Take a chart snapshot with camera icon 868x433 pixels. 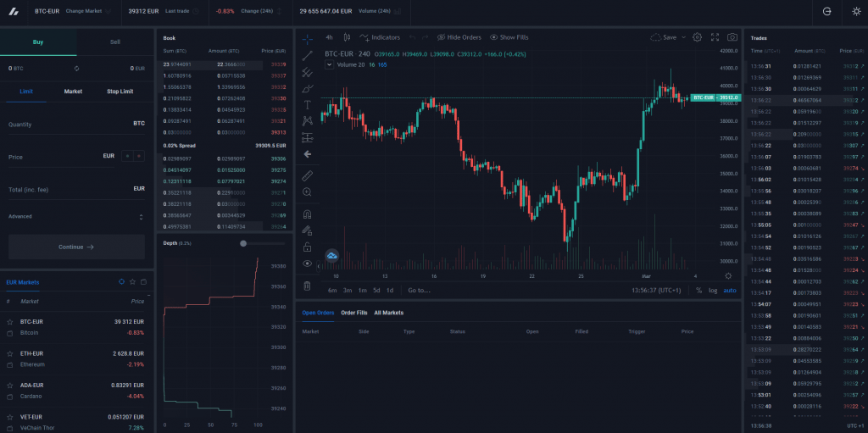pyautogui.click(x=732, y=37)
